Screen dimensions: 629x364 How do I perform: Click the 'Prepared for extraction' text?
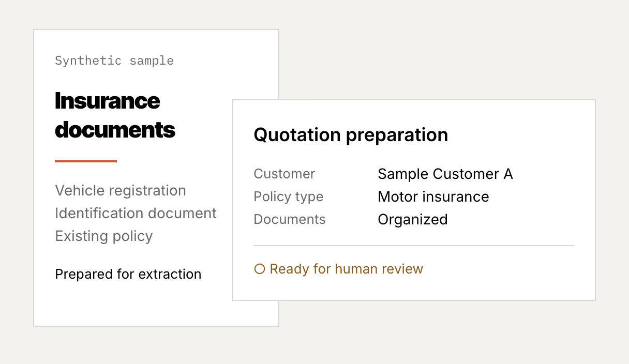128,274
